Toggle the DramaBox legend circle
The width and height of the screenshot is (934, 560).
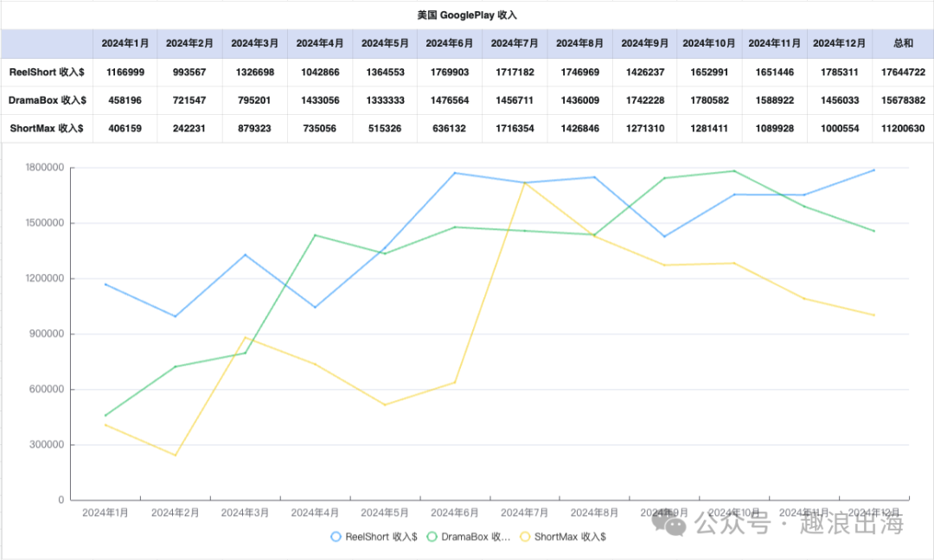click(432, 537)
